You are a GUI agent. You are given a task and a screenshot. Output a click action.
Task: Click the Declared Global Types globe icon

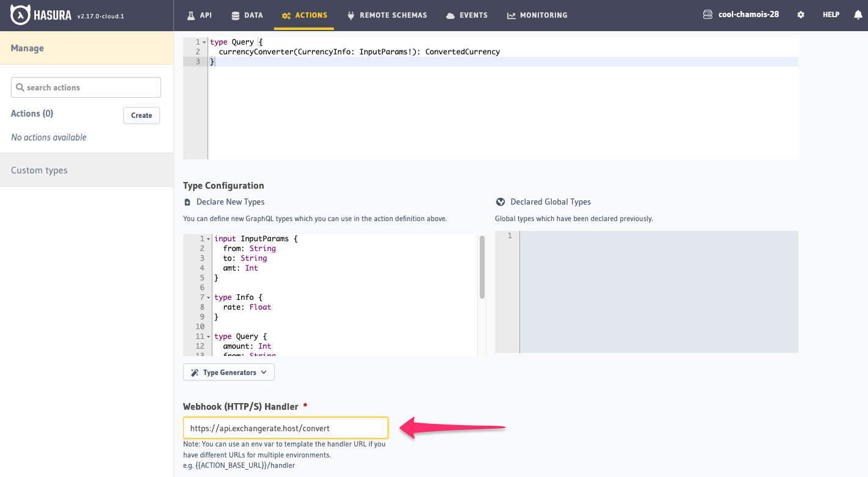click(x=501, y=202)
